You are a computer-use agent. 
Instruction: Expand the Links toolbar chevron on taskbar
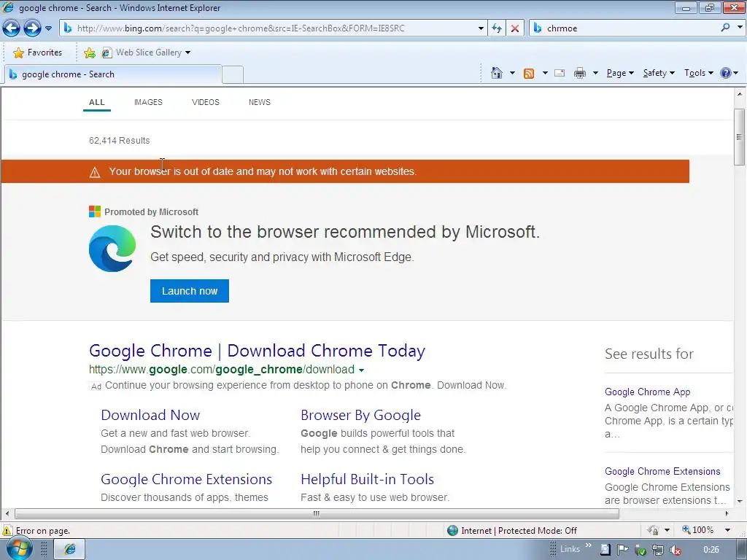(589, 545)
